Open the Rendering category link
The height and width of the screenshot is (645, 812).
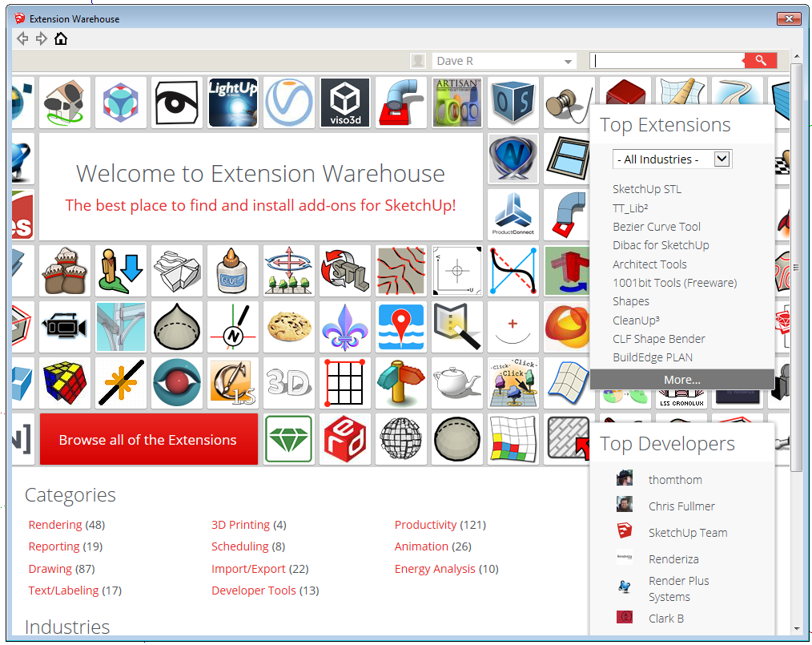55,525
